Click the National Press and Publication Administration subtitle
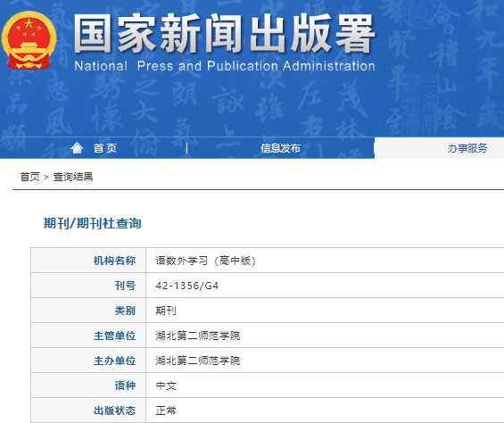 click(225, 66)
